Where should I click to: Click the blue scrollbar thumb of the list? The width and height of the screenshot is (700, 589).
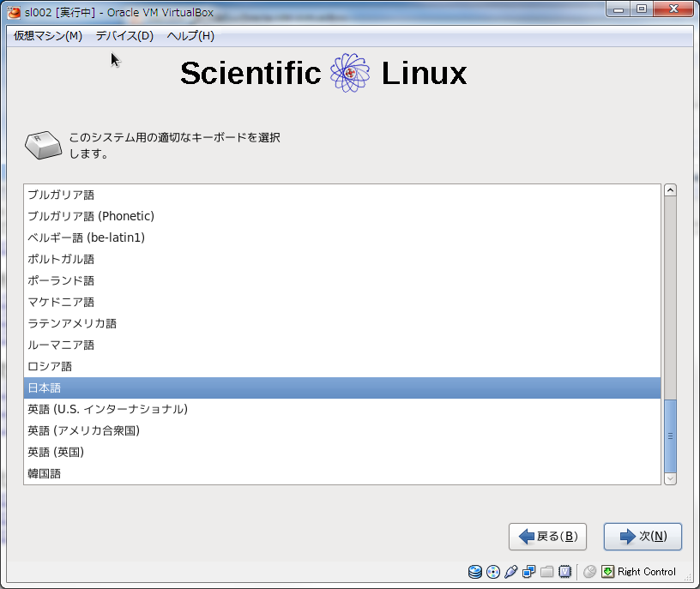(670, 436)
